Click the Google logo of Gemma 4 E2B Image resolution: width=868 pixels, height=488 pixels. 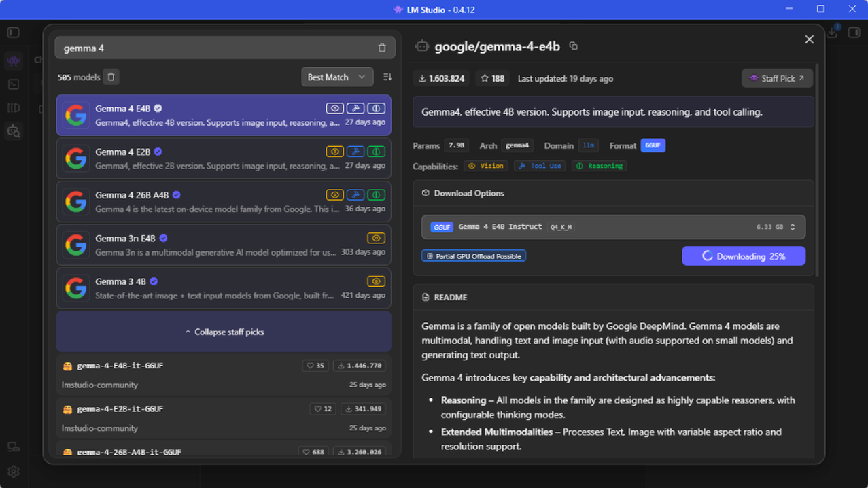[x=76, y=158]
